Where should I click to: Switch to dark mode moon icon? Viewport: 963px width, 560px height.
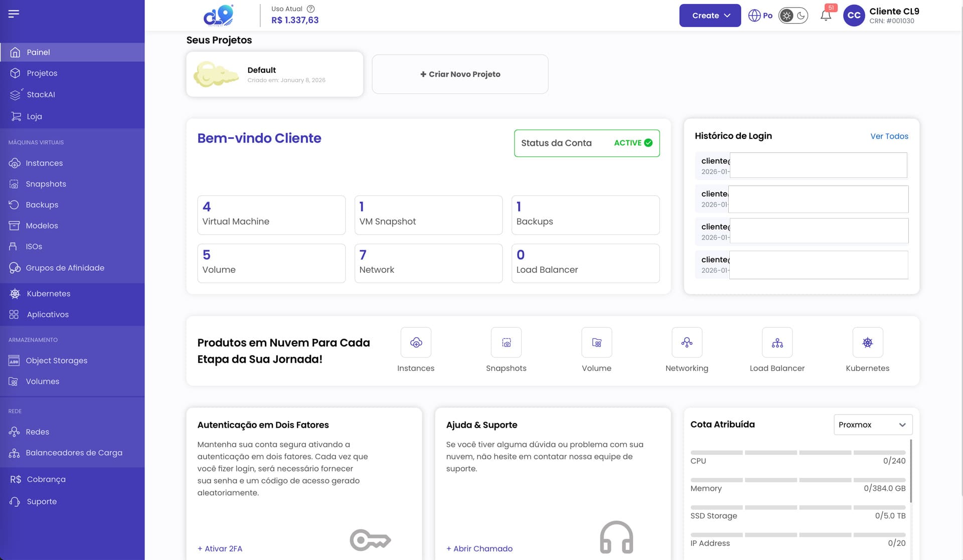(801, 16)
